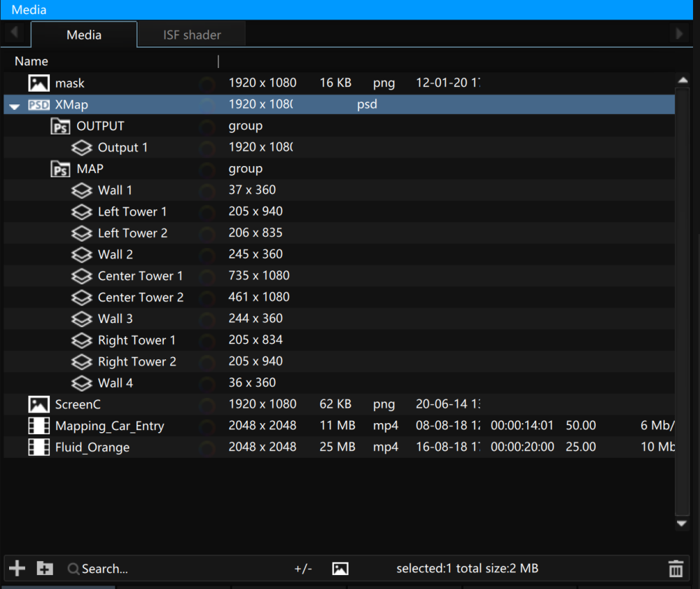Collapse the XMap PSD tree
This screenshot has height=589, width=700.
[x=15, y=106]
